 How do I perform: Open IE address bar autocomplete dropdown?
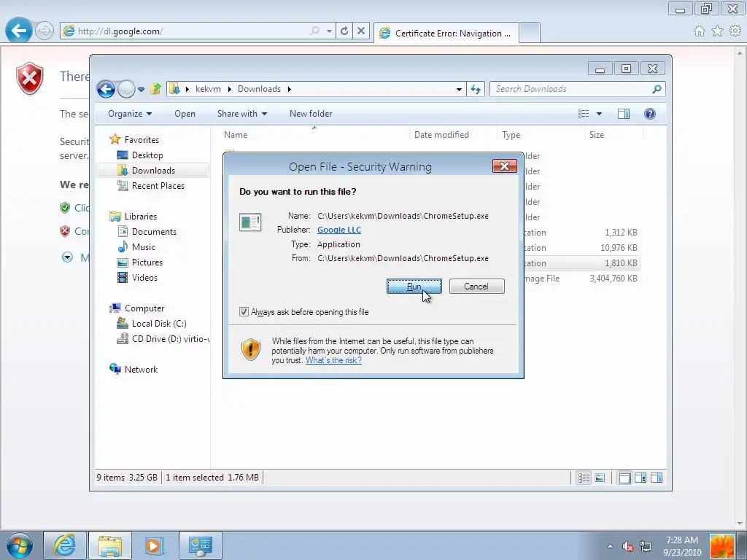click(329, 31)
